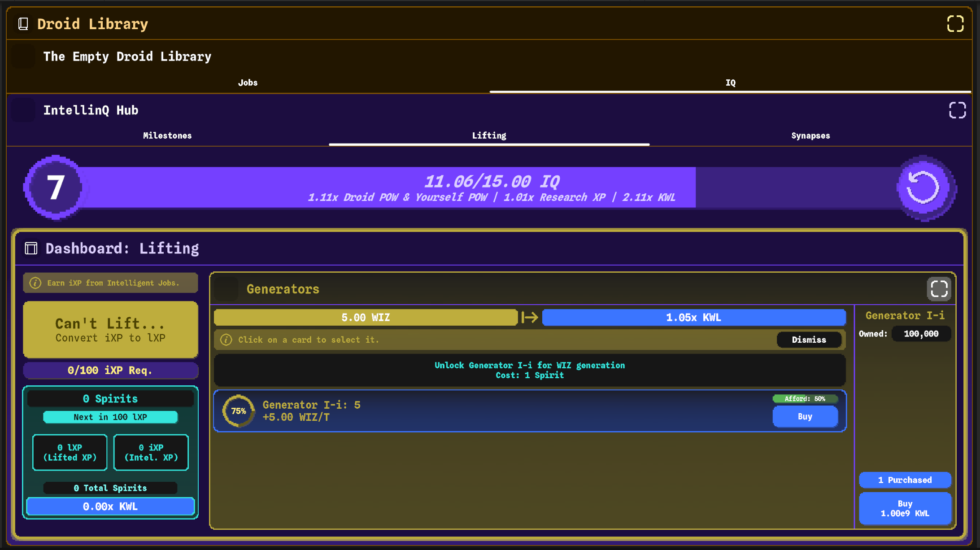The image size is (980, 550).
Task: Switch to the Jobs tab
Action: point(248,83)
